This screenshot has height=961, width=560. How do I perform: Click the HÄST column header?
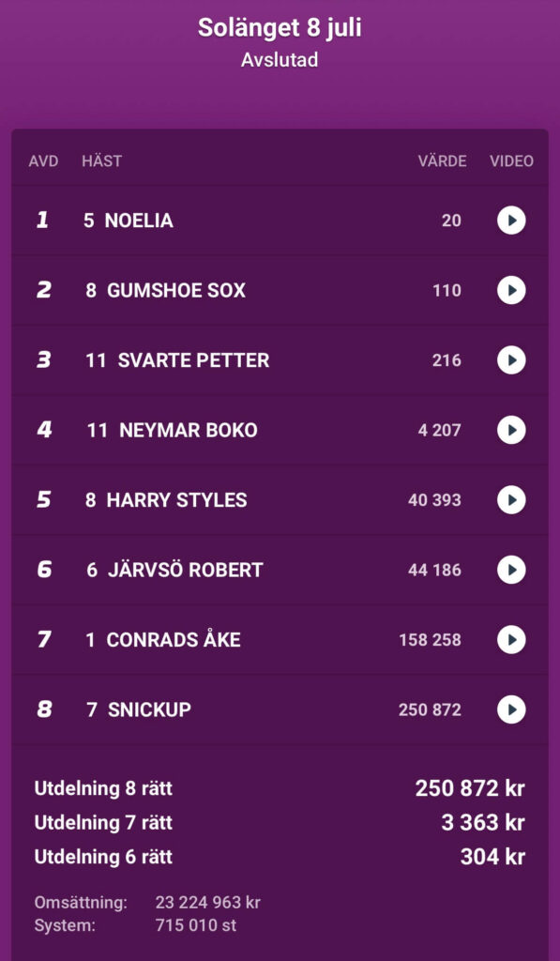pyautogui.click(x=101, y=161)
